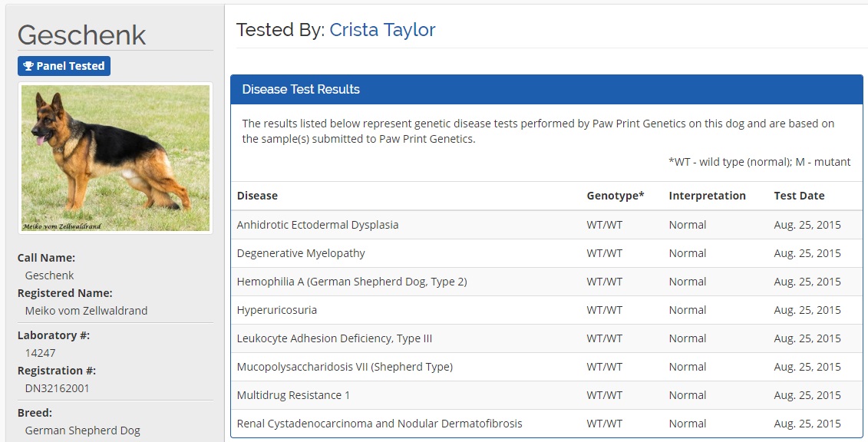Click the Geschenk dog name heading
The image size is (868, 442).
(81, 35)
